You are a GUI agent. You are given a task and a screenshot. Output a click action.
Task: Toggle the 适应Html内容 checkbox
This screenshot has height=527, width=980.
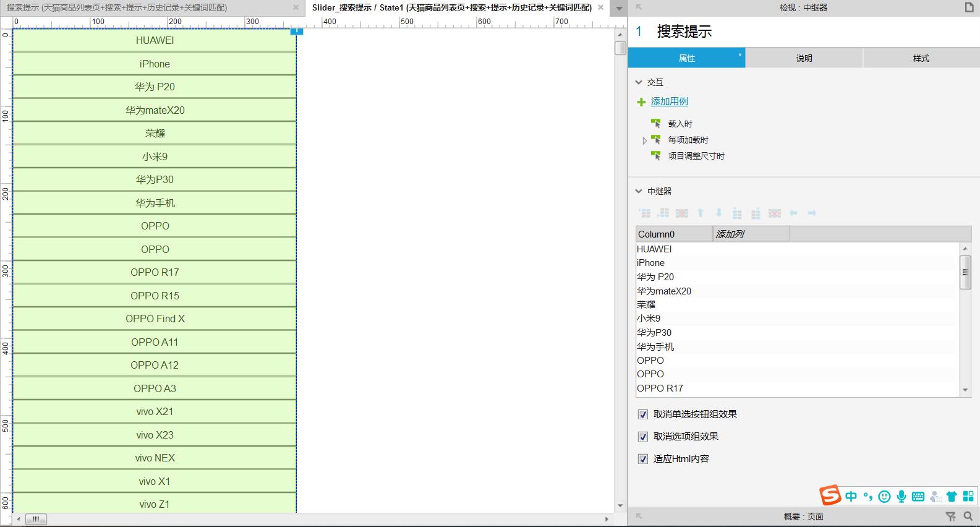coord(643,459)
